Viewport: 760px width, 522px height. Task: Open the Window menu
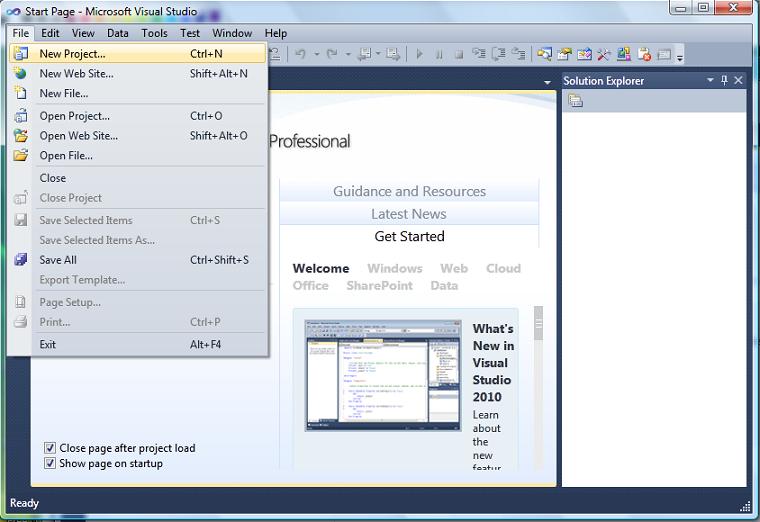tap(232, 33)
